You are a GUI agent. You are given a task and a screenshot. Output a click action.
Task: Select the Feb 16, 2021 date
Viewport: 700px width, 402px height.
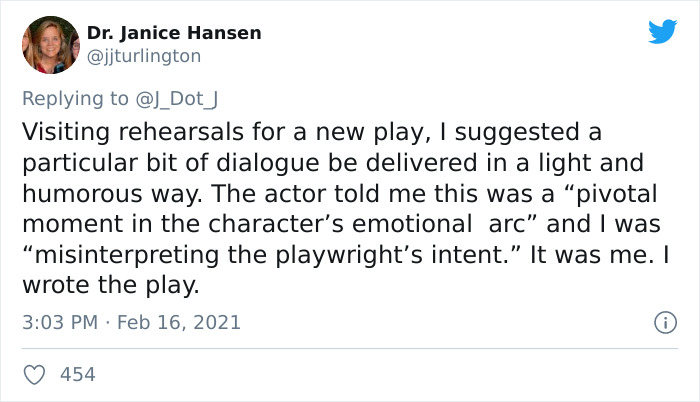pos(178,323)
